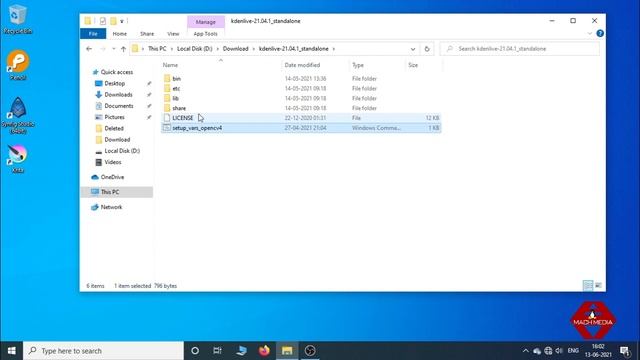640x360 pixels.
Task: Switch to large icons view layout
Action: [x=598, y=286]
